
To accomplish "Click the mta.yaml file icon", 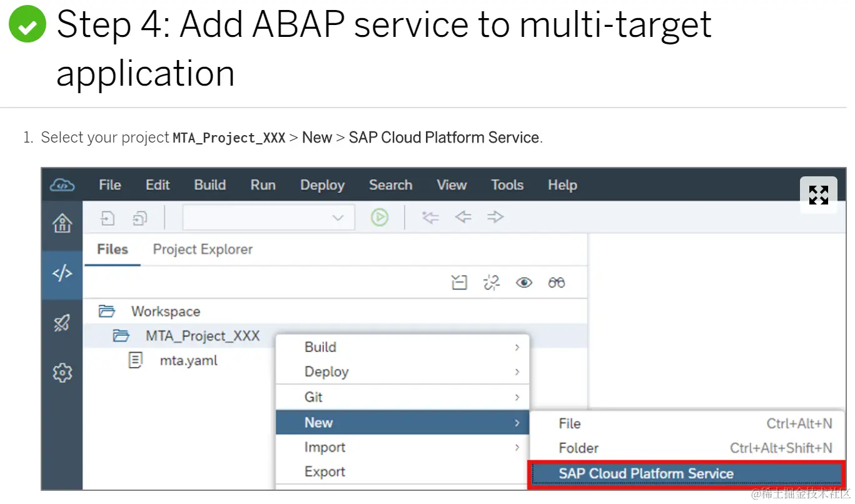I will pyautogui.click(x=135, y=360).
